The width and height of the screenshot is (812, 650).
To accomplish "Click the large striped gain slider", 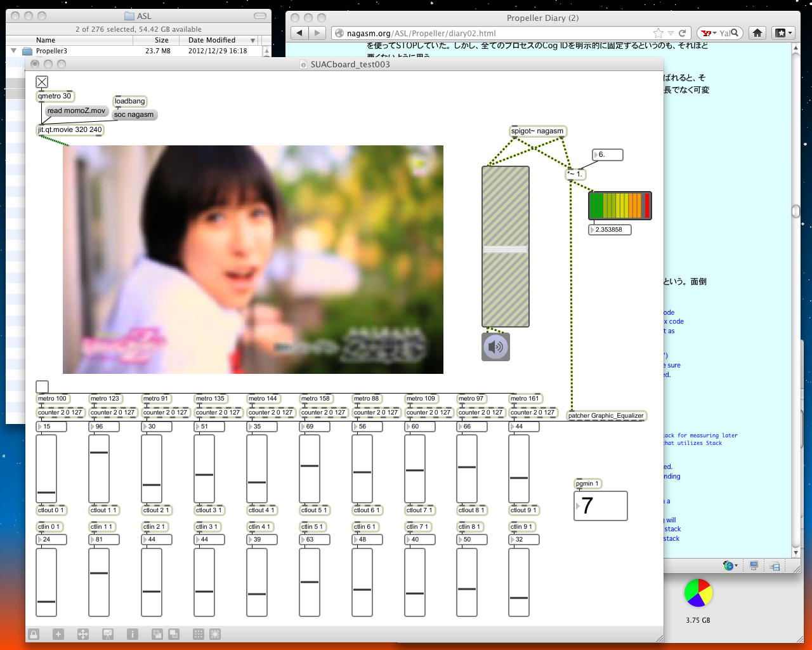I will click(506, 247).
